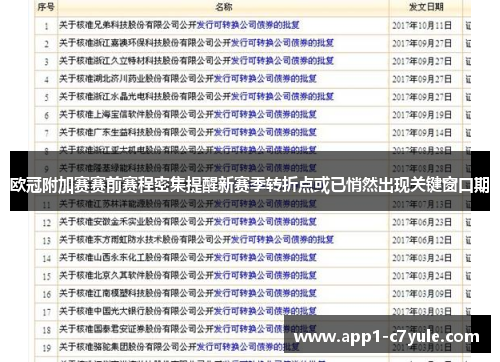
Task: Open the 浙江久立特材科技 approval link
Action: pos(196,61)
